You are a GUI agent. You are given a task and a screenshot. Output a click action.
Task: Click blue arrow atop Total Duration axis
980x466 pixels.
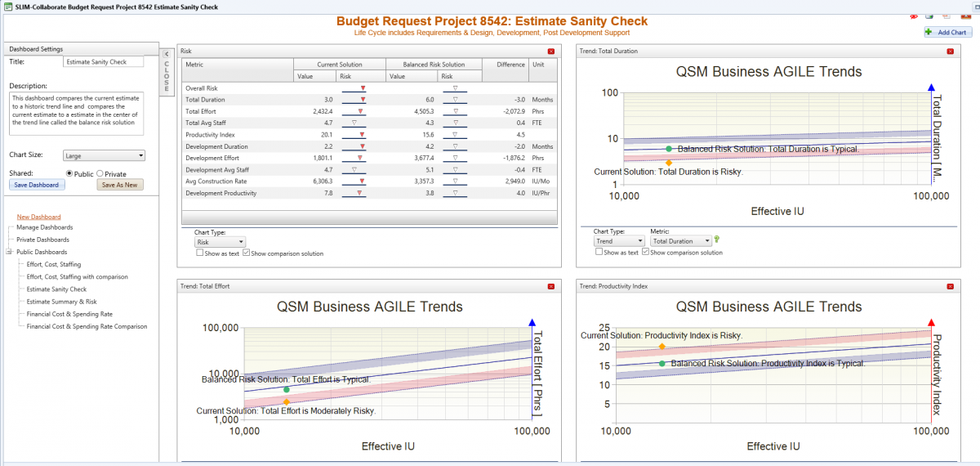(x=931, y=87)
